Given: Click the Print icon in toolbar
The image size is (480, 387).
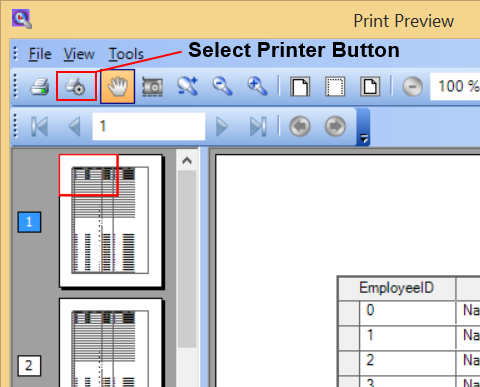Looking at the screenshot, I should pyautogui.click(x=40, y=87).
